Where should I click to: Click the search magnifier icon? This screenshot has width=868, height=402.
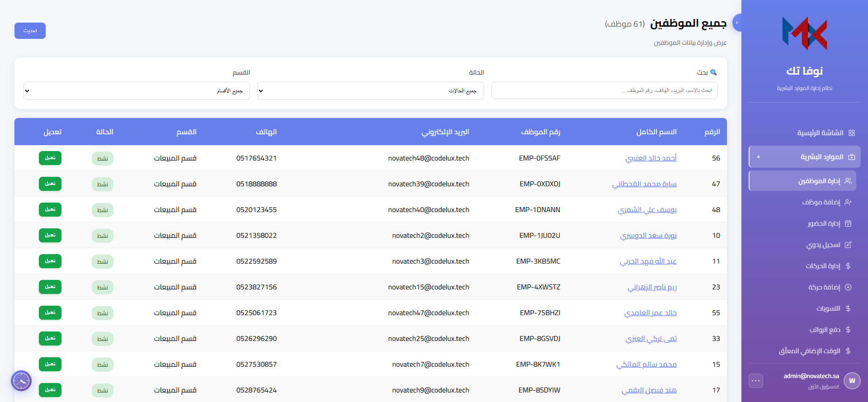point(713,72)
